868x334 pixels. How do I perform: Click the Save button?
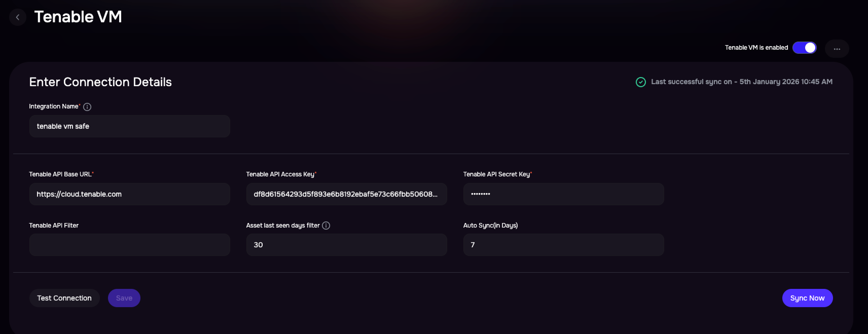124,298
